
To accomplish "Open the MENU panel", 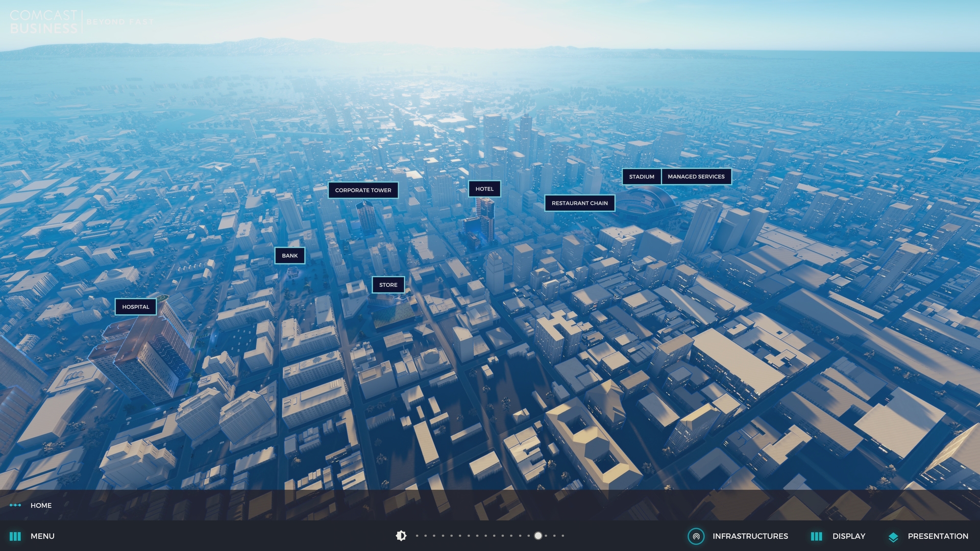I will coord(42,536).
